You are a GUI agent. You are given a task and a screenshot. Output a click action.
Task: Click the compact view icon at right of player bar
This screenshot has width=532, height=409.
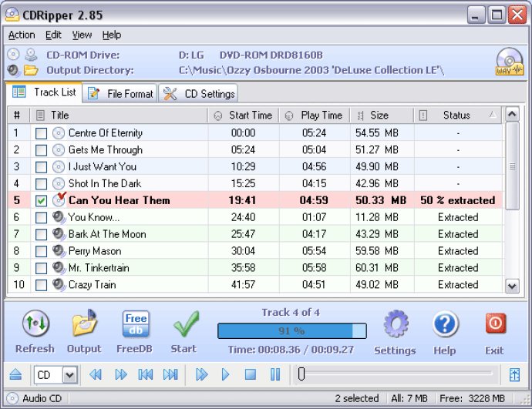pyautogui.click(x=514, y=375)
